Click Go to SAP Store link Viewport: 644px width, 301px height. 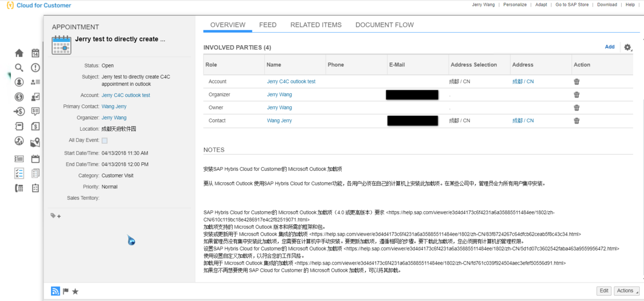[572, 5]
